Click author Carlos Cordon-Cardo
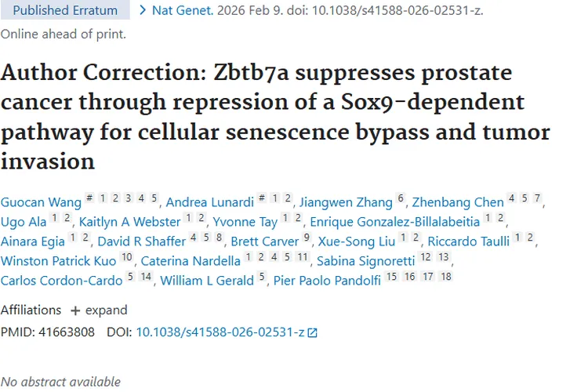The width and height of the screenshot is (588, 392). click(62, 280)
